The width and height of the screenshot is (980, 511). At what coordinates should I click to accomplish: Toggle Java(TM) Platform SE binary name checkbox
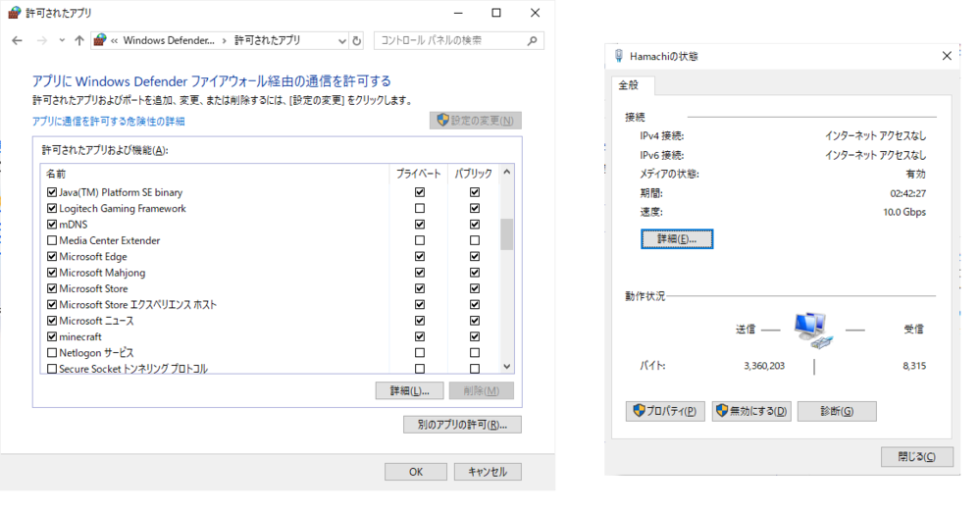(x=52, y=192)
